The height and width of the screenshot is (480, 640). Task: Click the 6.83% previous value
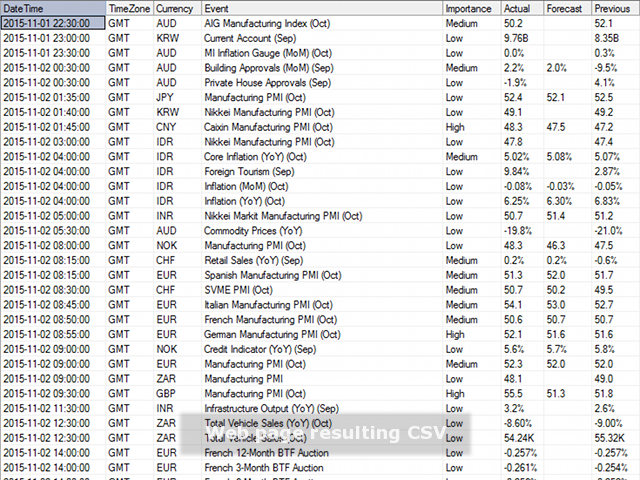pyautogui.click(x=607, y=201)
